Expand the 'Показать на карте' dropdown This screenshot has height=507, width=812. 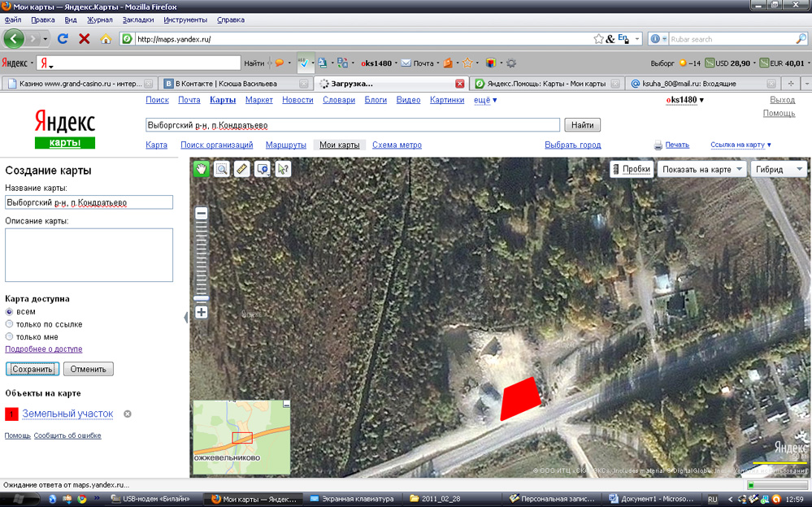coord(703,169)
